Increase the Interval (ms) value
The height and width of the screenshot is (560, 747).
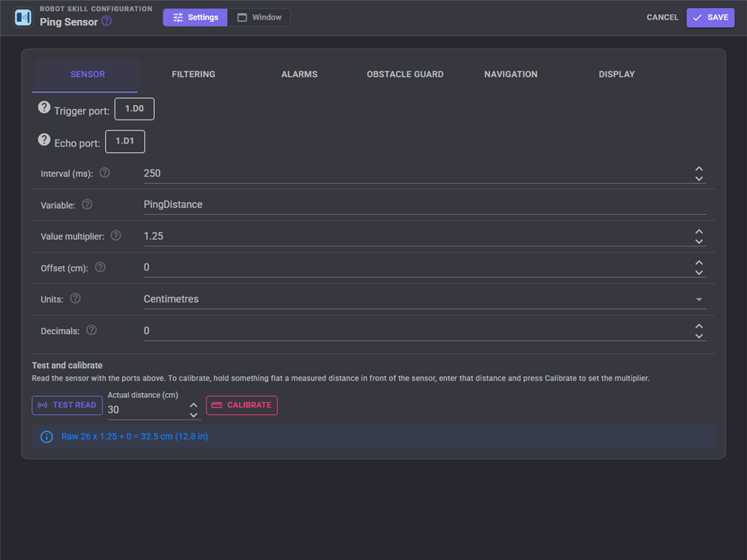click(x=699, y=169)
